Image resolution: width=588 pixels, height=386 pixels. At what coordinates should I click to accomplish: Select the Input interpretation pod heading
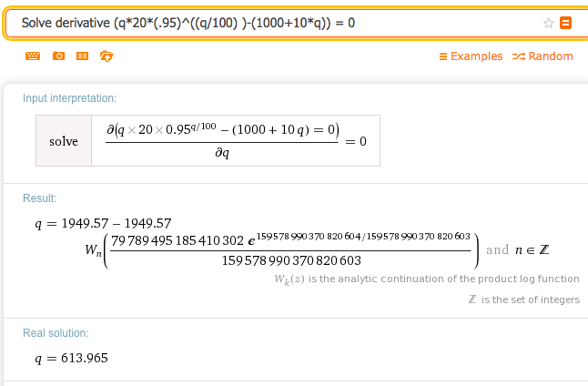click(x=69, y=98)
